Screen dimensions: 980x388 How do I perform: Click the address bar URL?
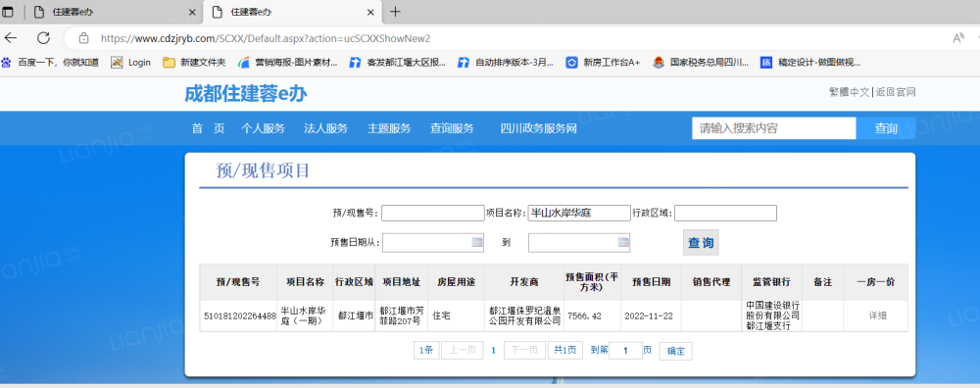tap(266, 38)
